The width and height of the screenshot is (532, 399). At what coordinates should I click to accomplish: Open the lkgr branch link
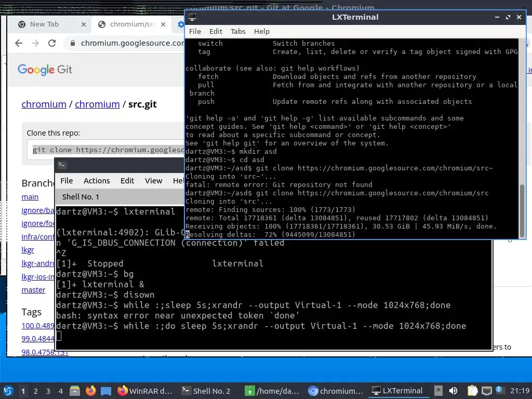click(x=28, y=250)
